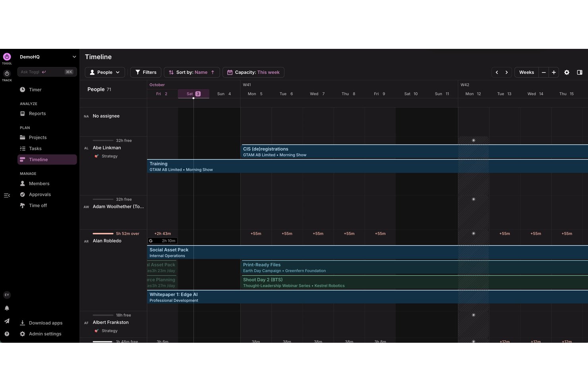This screenshot has height=392, width=588.
Task: Open the People grouping dropdown
Action: click(x=105, y=72)
